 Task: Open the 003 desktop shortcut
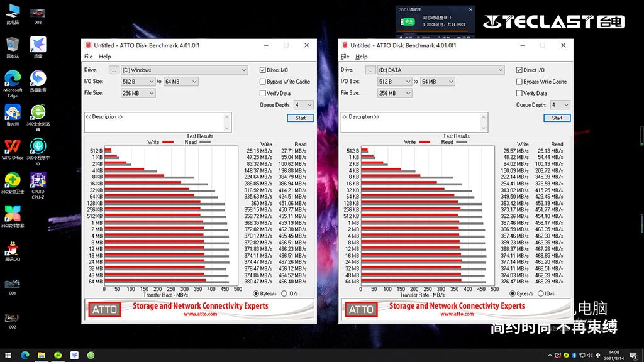38,16
